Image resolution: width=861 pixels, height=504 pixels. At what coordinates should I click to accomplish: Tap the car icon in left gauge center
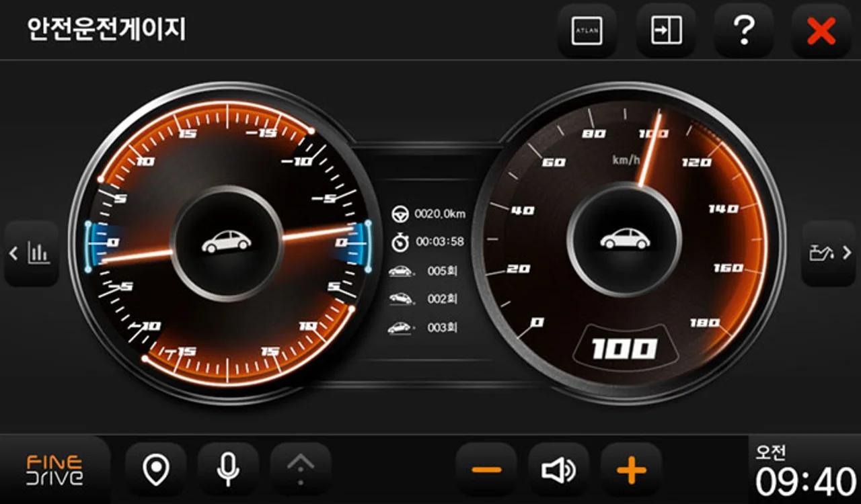pos(227,241)
